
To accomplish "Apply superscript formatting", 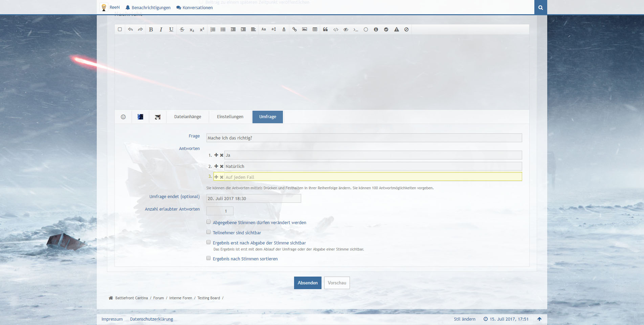I will pos(202,29).
